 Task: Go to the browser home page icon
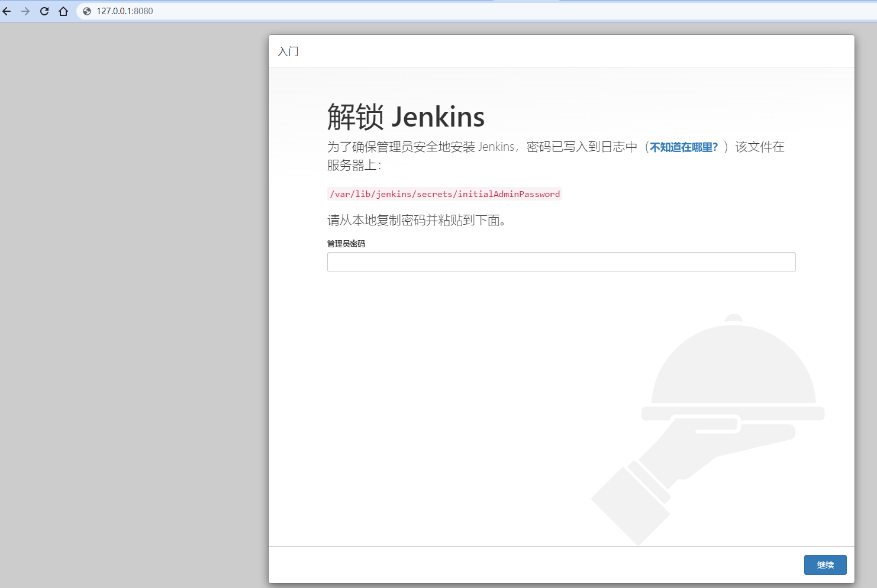tap(63, 11)
